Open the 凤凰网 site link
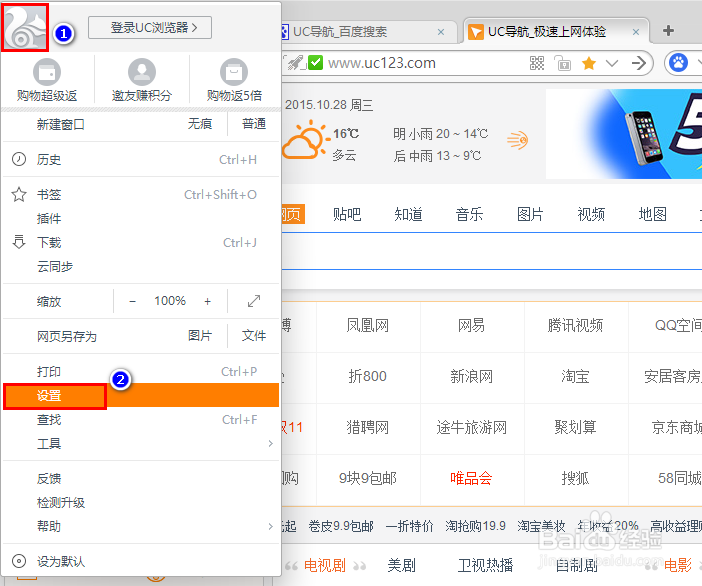The width and height of the screenshot is (702, 586). pos(368,325)
